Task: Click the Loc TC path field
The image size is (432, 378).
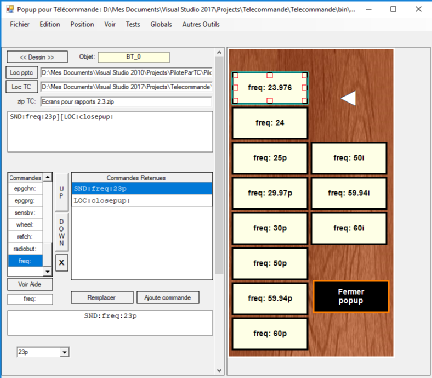Action: point(126,87)
